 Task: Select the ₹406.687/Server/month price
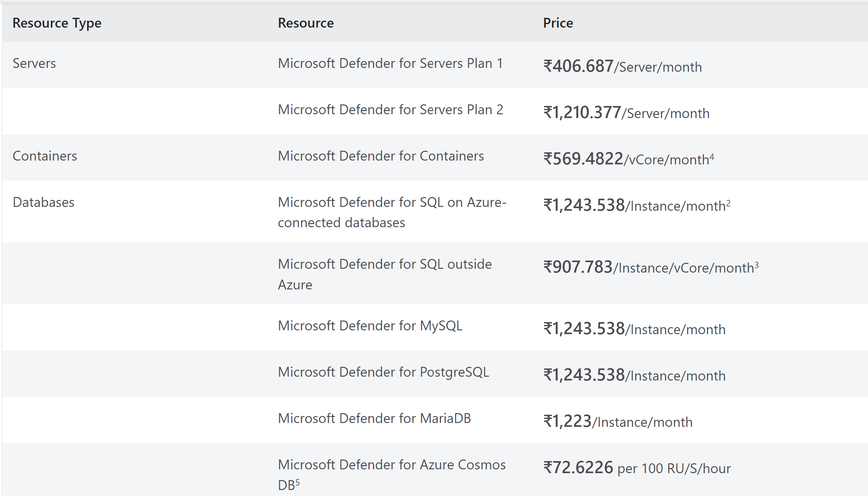(622, 66)
